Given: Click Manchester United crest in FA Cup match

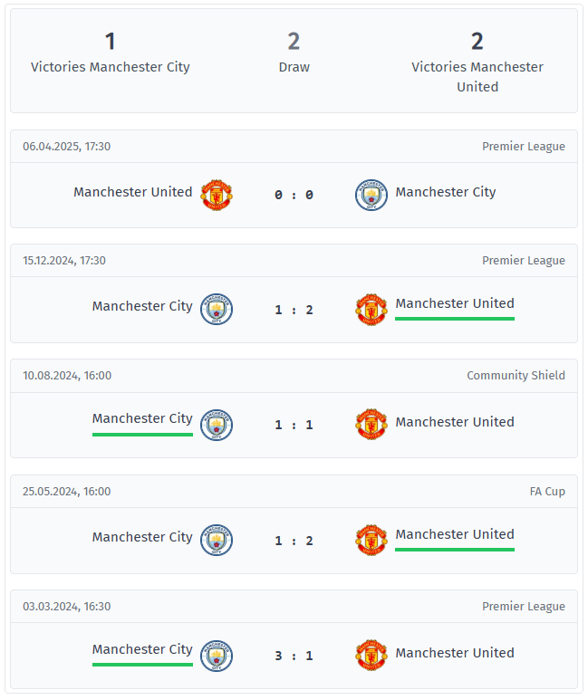Looking at the screenshot, I should (x=371, y=541).
